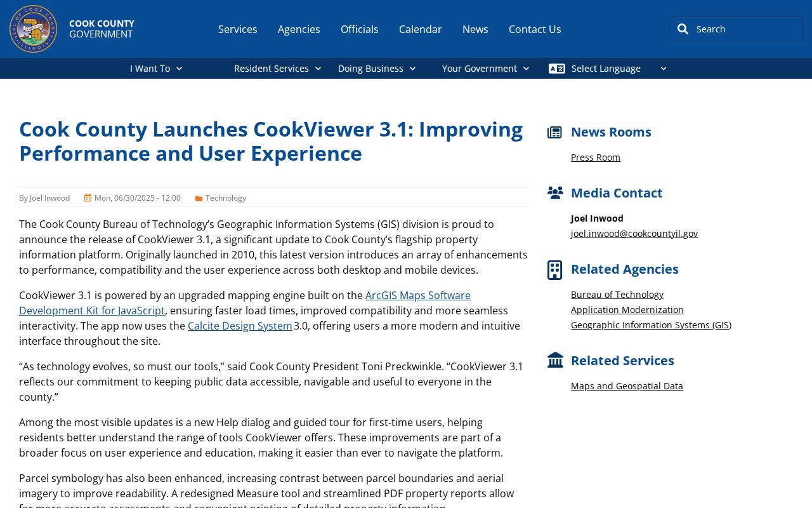Click the Cook County seal logo
This screenshot has width=812, height=508.
point(34,29)
